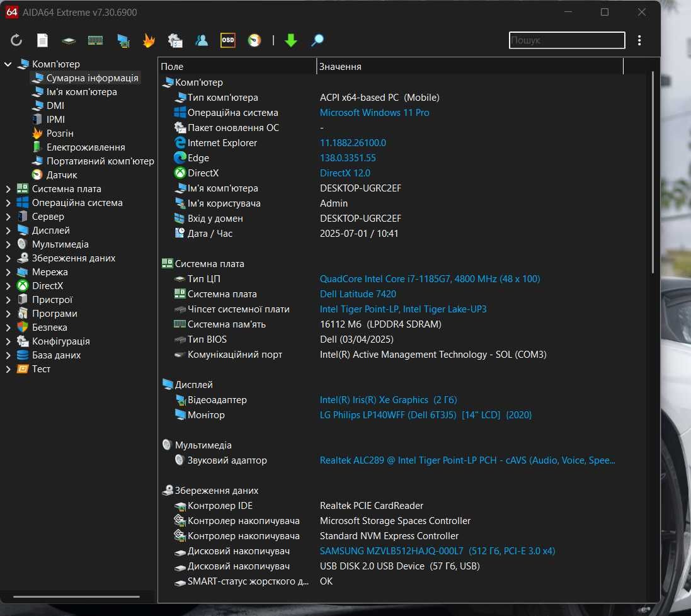Click the Дисплей group header icon

point(168,385)
